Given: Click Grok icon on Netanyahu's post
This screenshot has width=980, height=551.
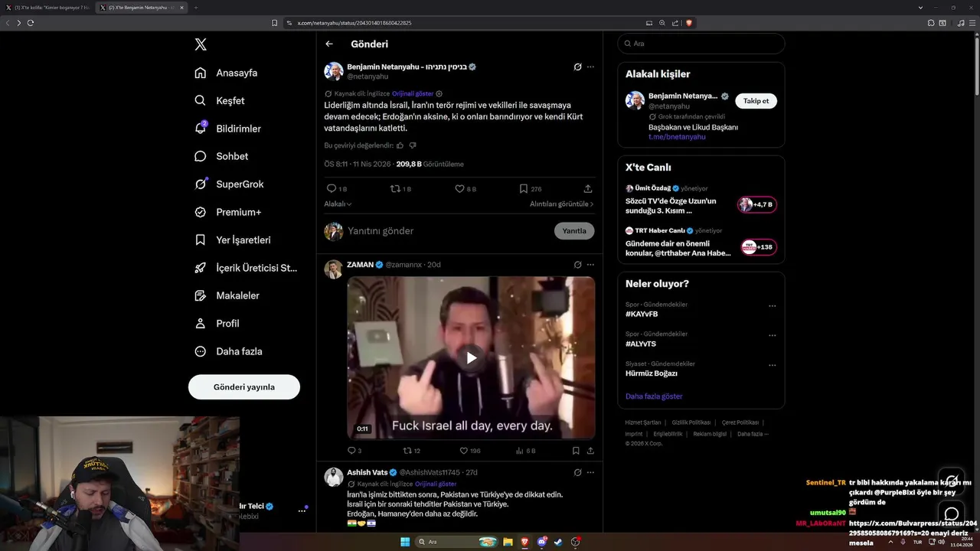Looking at the screenshot, I should (x=578, y=67).
